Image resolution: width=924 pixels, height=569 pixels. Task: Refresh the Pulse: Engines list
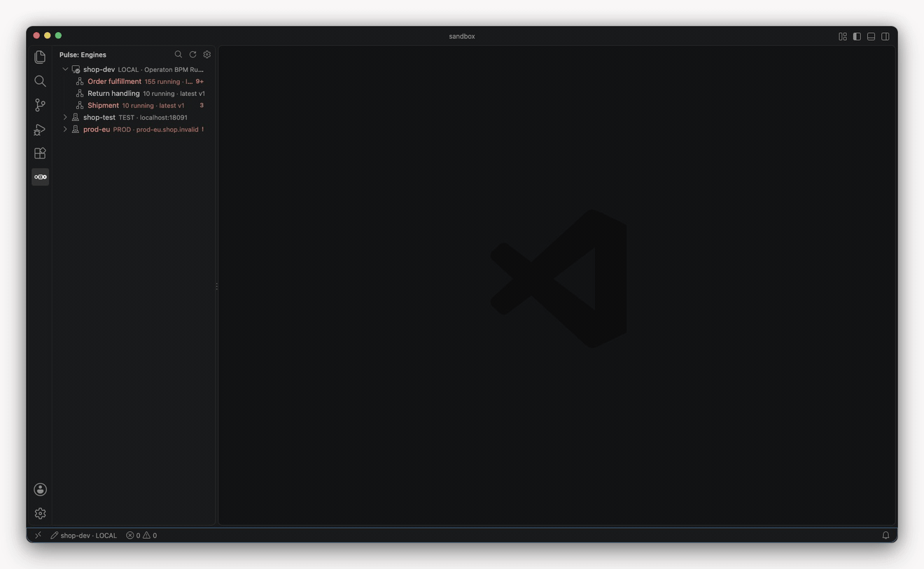[x=192, y=55]
